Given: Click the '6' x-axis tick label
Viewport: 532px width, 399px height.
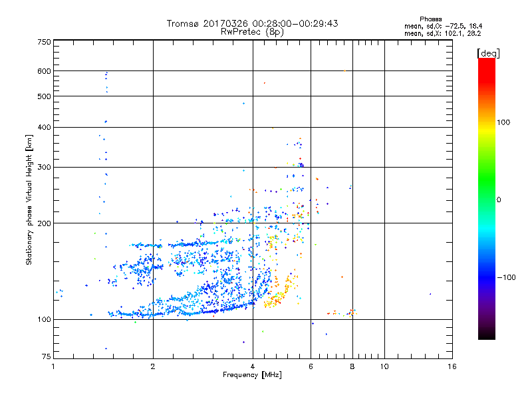Looking at the screenshot, I should click(311, 366).
